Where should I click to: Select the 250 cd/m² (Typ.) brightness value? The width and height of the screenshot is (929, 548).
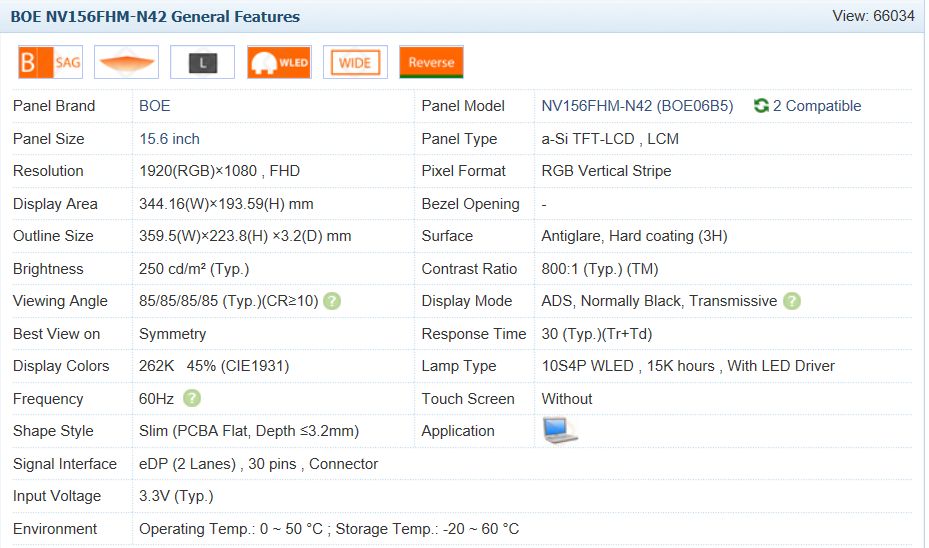click(x=194, y=269)
